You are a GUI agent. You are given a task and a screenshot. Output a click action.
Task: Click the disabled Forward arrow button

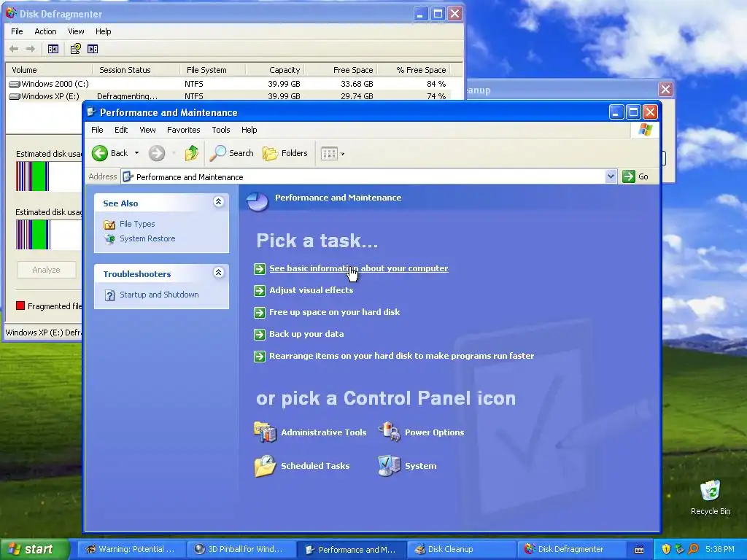(157, 153)
